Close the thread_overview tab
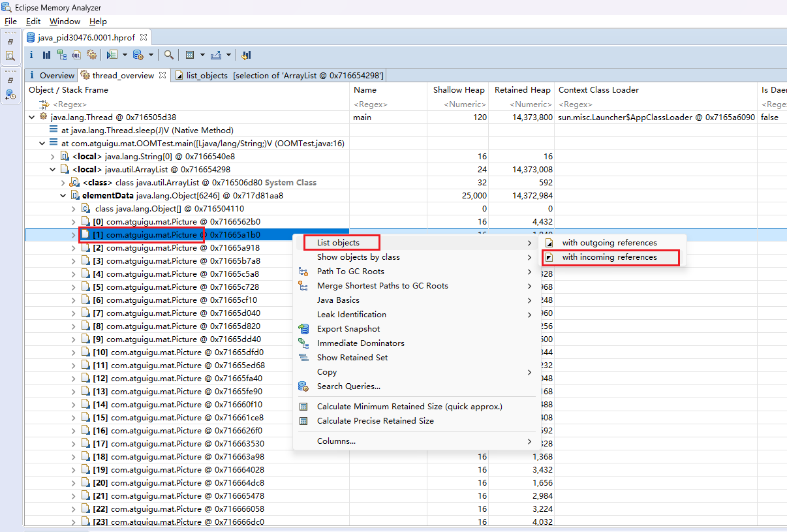 (x=162, y=75)
